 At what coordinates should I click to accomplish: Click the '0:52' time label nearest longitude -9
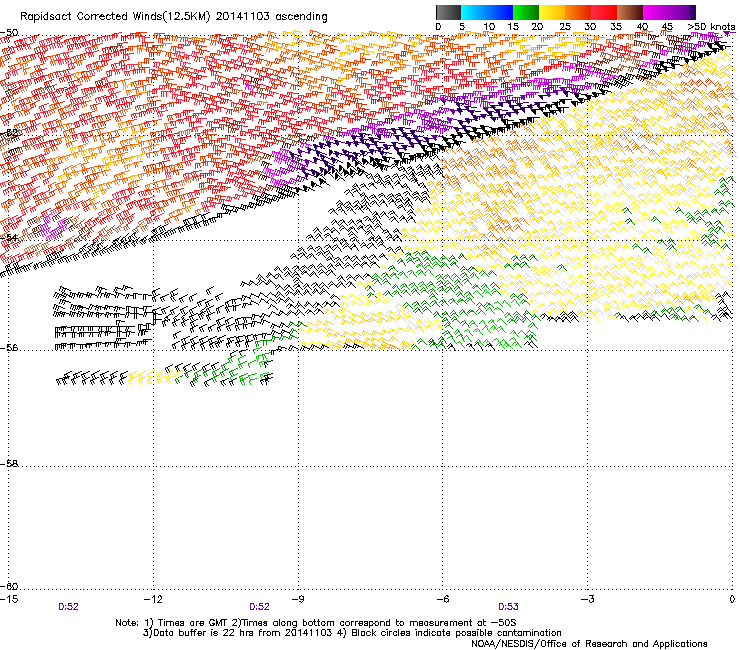(x=259, y=607)
